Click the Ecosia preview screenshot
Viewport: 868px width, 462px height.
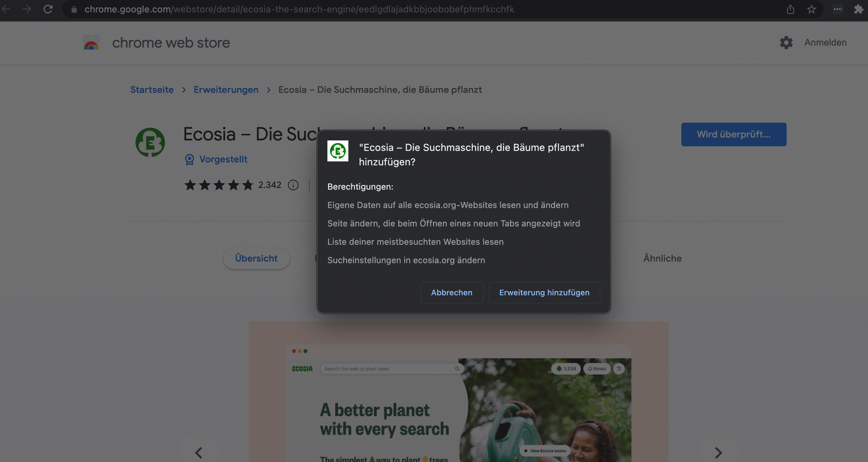[458, 392]
